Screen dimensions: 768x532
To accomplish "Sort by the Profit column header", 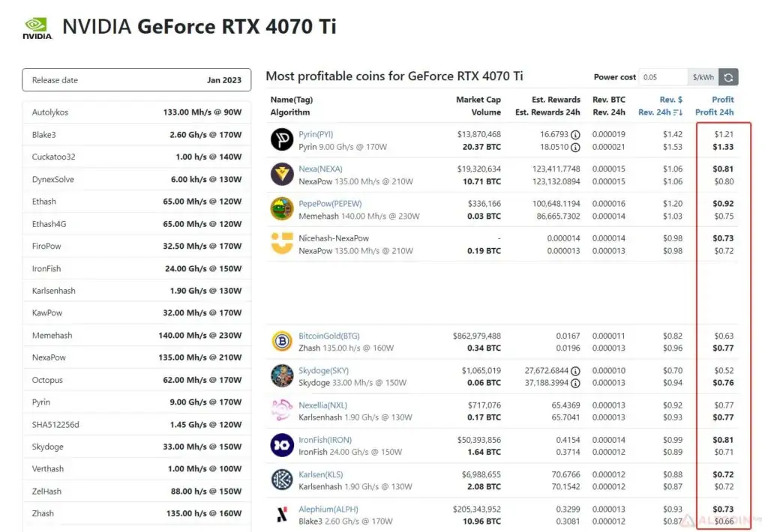I will (x=723, y=100).
